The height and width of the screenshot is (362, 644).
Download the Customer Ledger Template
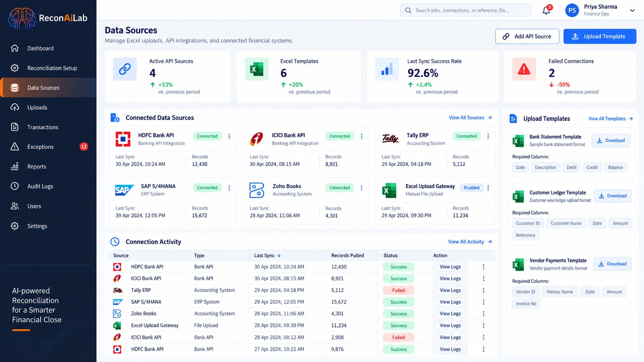(612, 196)
